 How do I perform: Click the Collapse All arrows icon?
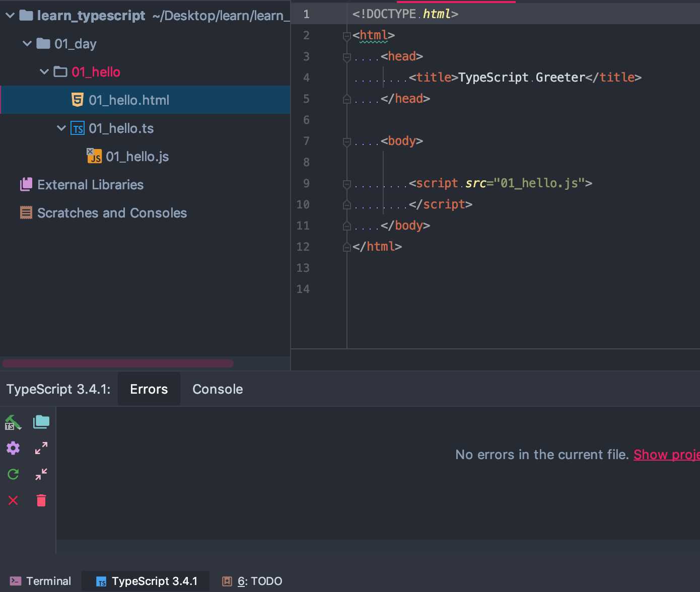(41, 474)
